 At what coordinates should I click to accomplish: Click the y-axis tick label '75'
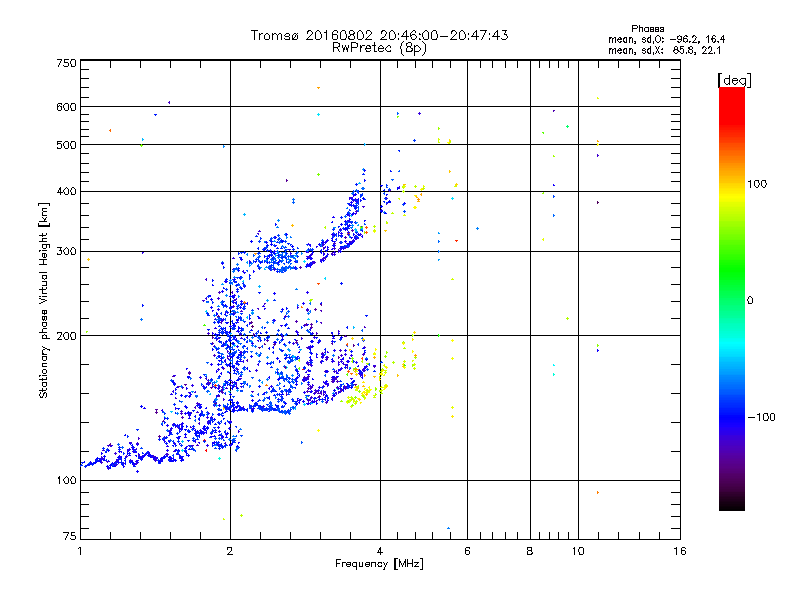pyautogui.click(x=69, y=536)
